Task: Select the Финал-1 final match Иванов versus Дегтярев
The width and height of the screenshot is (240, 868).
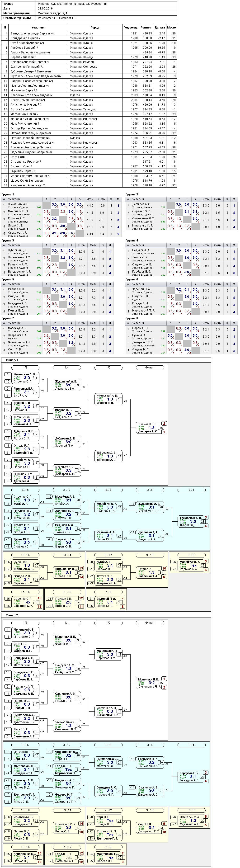Action: click(151, 428)
